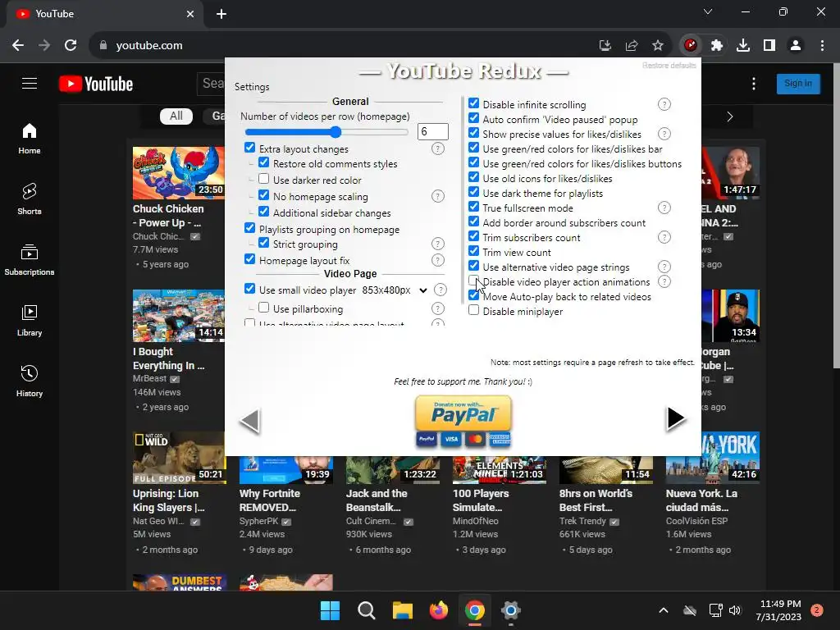Go to next Redux page right arrow
The image size is (840, 630).
(x=676, y=418)
